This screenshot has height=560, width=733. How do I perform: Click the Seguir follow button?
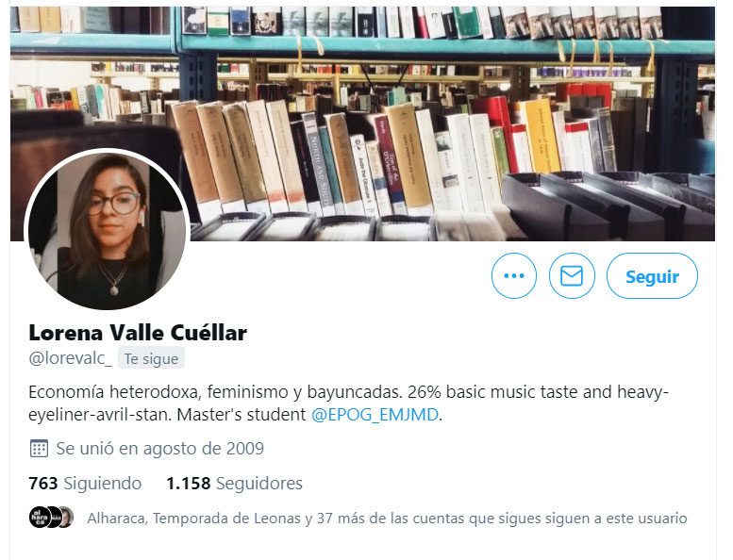coord(652,275)
